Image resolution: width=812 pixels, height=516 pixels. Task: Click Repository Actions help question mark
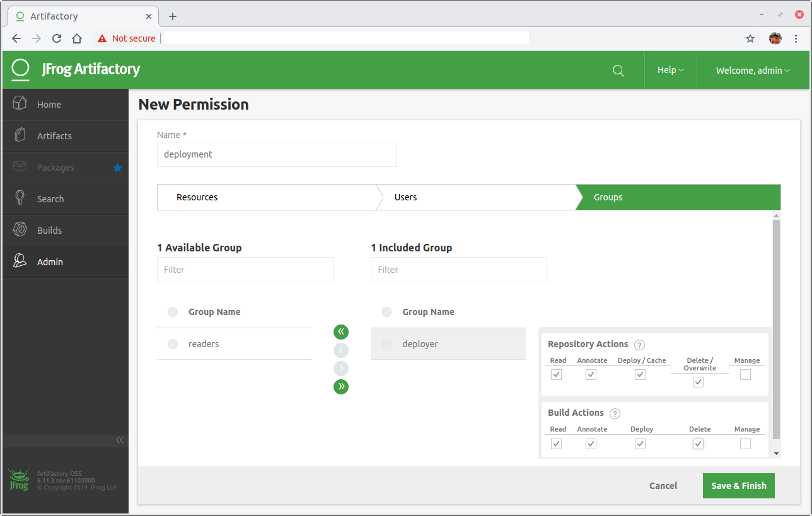point(639,345)
